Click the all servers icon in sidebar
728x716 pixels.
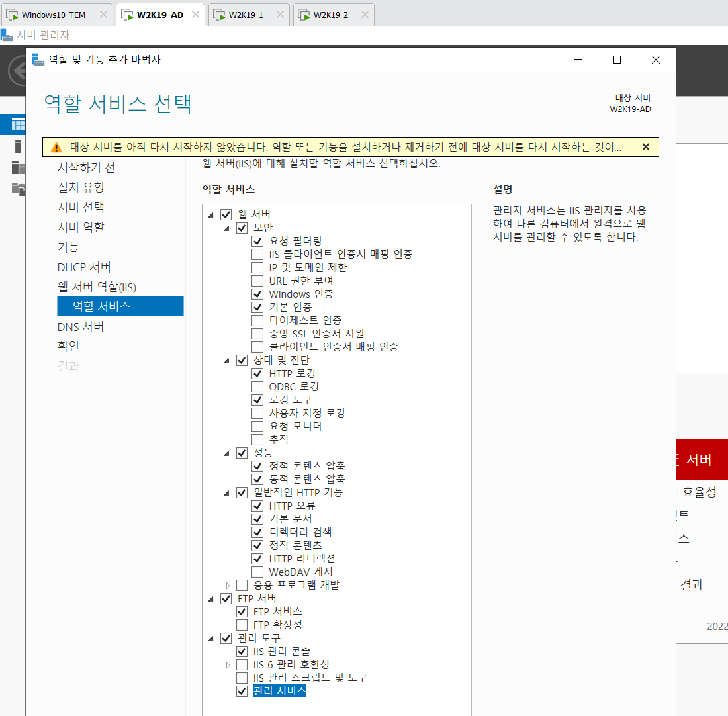(18, 167)
